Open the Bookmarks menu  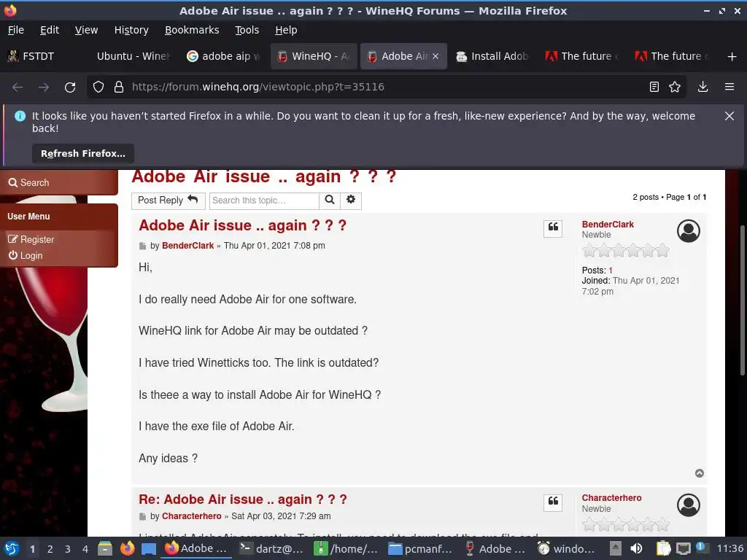[x=192, y=30]
